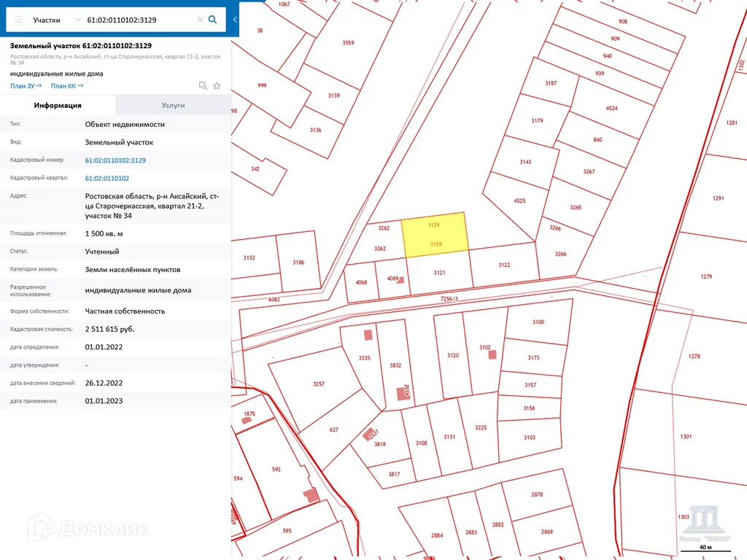Open cadastral quarter 61:02:0110102 link
Viewport: 747px width, 560px height.
point(107,178)
